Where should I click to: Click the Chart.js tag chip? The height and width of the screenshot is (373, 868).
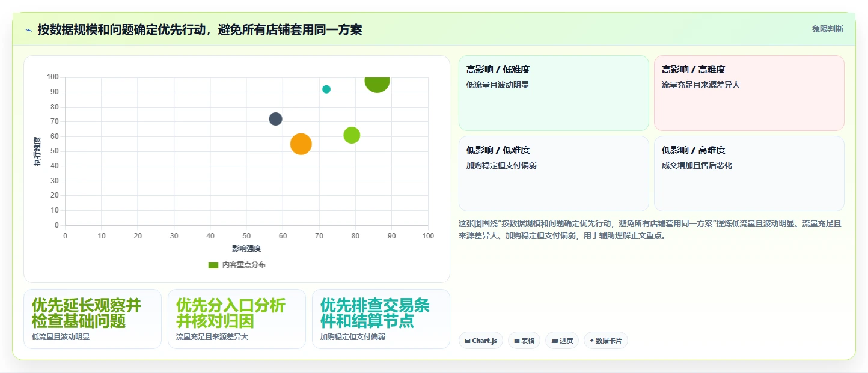(481, 341)
